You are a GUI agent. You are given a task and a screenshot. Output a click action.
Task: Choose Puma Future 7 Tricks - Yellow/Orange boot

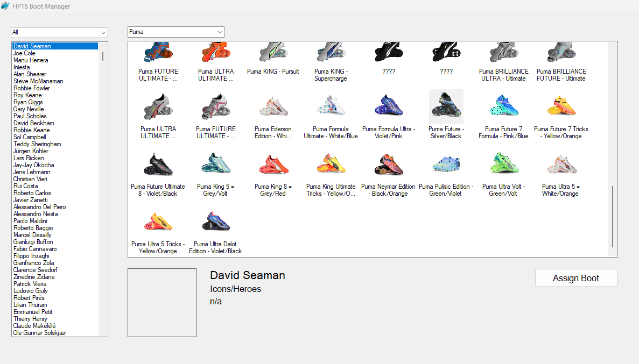pyautogui.click(x=561, y=106)
